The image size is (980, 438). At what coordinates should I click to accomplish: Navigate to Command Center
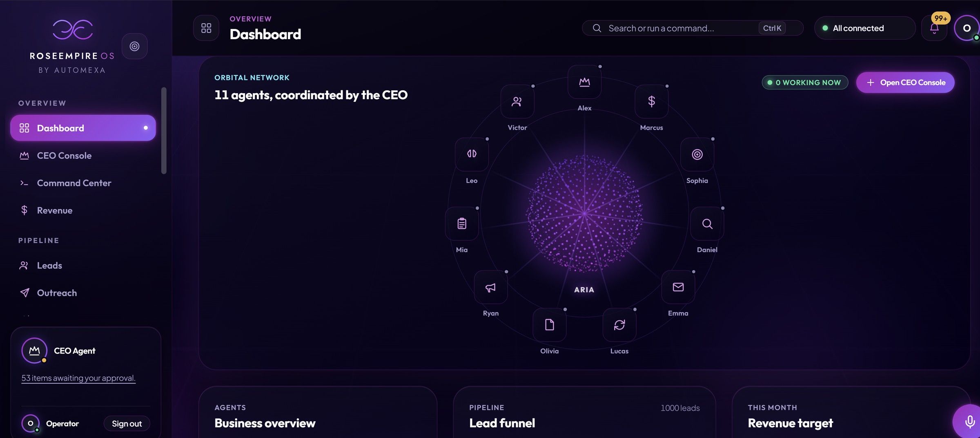(x=83, y=183)
